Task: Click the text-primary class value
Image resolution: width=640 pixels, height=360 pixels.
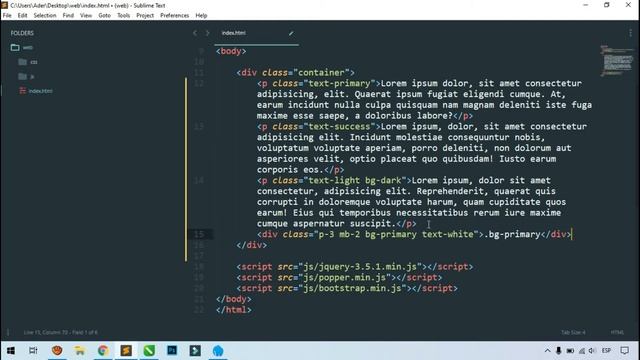Action: (x=340, y=83)
